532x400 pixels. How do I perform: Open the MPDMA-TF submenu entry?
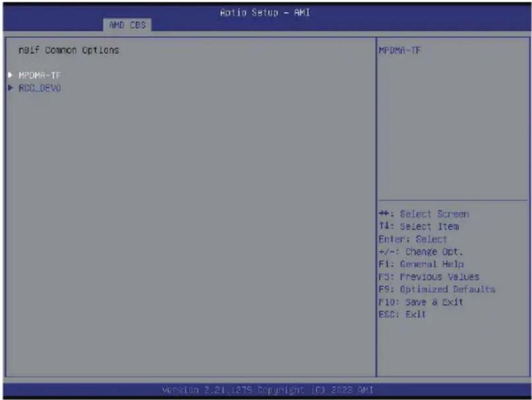[x=40, y=75]
